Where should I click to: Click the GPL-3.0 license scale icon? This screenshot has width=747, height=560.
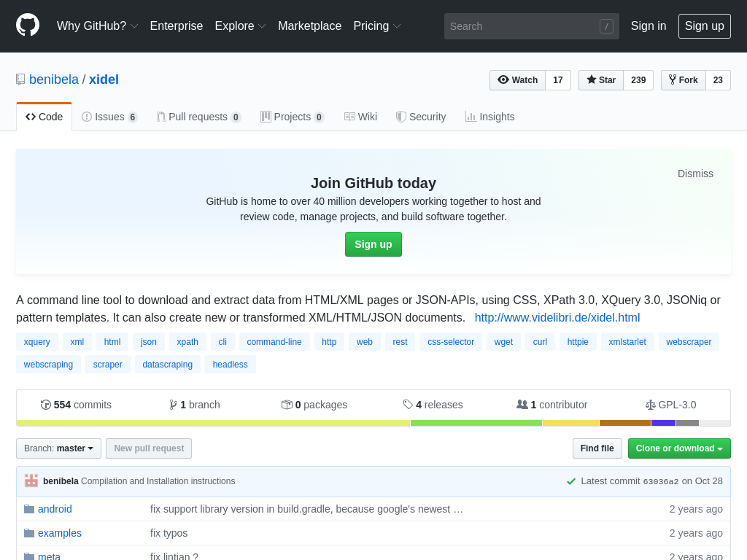(650, 405)
